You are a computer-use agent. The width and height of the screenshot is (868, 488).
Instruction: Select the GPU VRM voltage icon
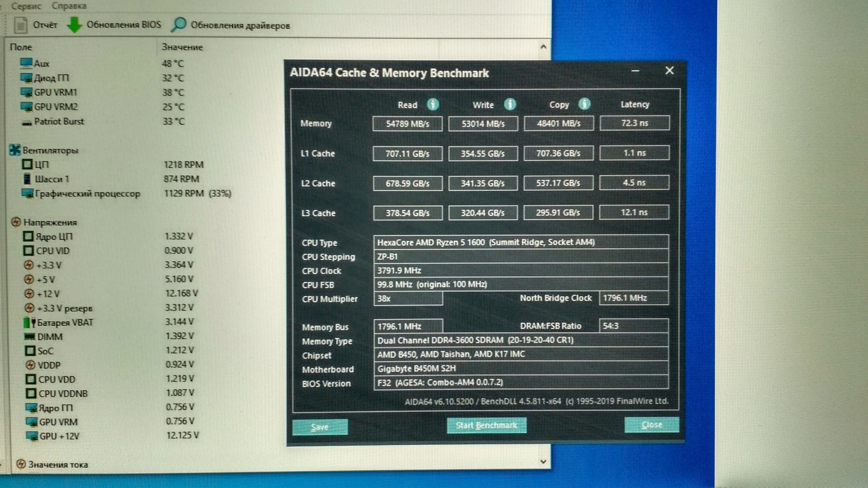(x=32, y=422)
